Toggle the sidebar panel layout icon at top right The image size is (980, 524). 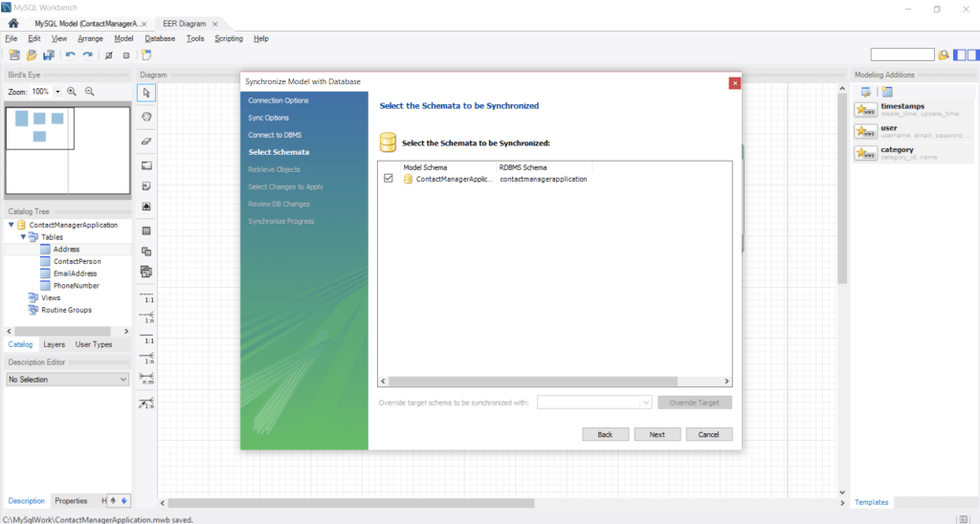pos(959,55)
